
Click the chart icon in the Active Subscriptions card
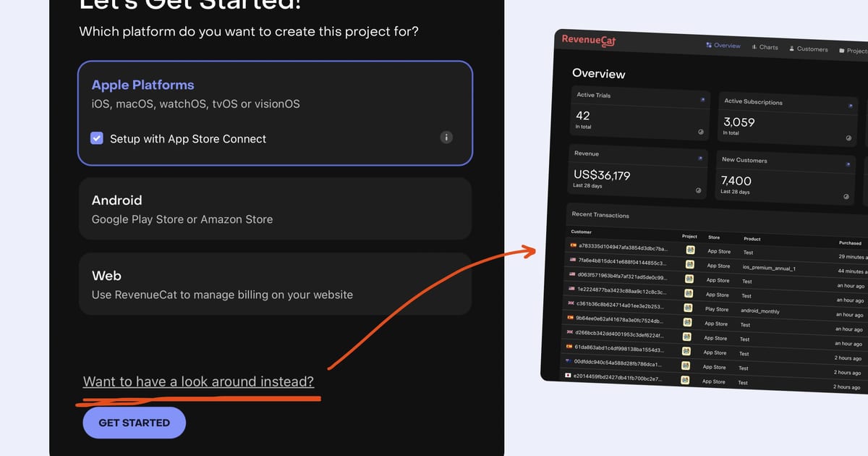pos(848,138)
